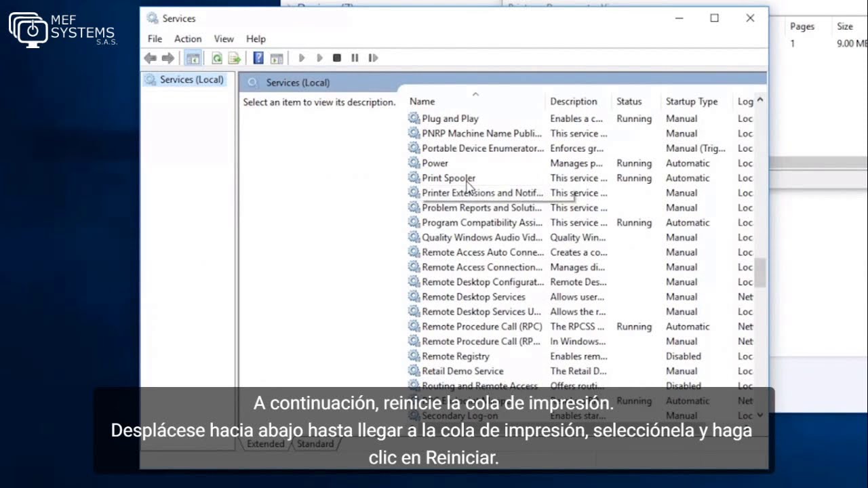
Task: Click the Power service gear icon
Action: (x=414, y=163)
